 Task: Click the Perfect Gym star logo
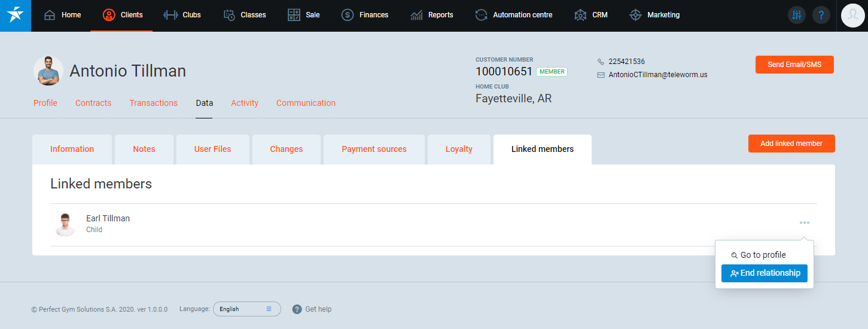[x=16, y=16]
